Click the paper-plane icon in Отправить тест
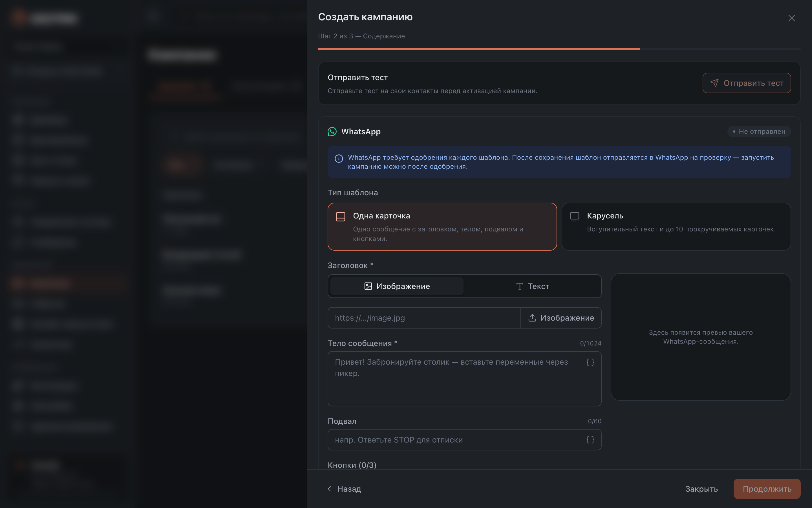This screenshot has width=812, height=508. coord(714,83)
